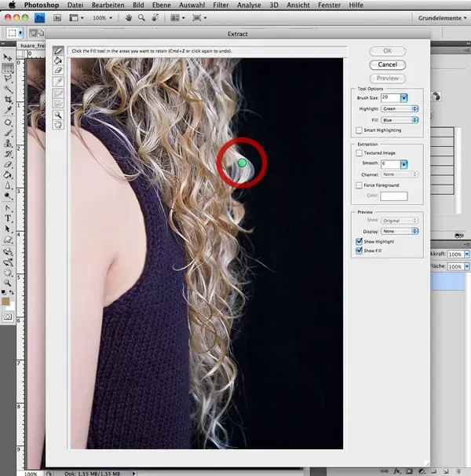471x476 pixels.
Task: Select the Hand tool in Extract dialog
Action: point(59,124)
